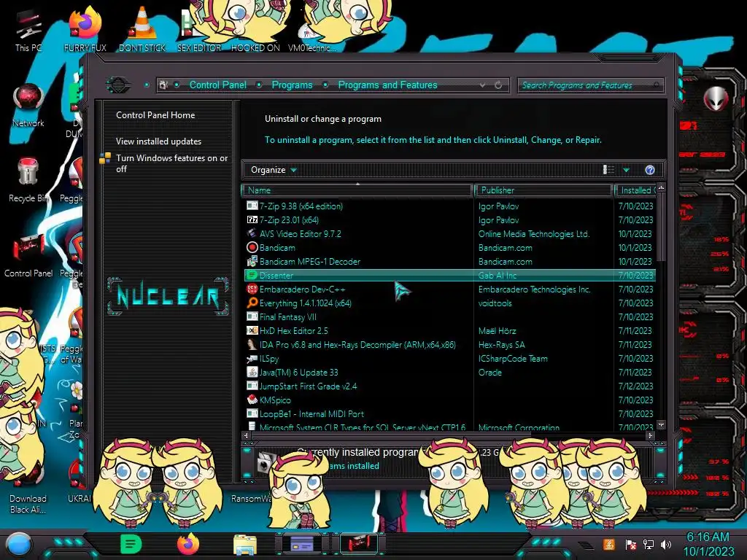Image resolution: width=747 pixels, height=560 pixels.
Task: Click the Bandicam red record icon
Action: pyautogui.click(x=252, y=248)
